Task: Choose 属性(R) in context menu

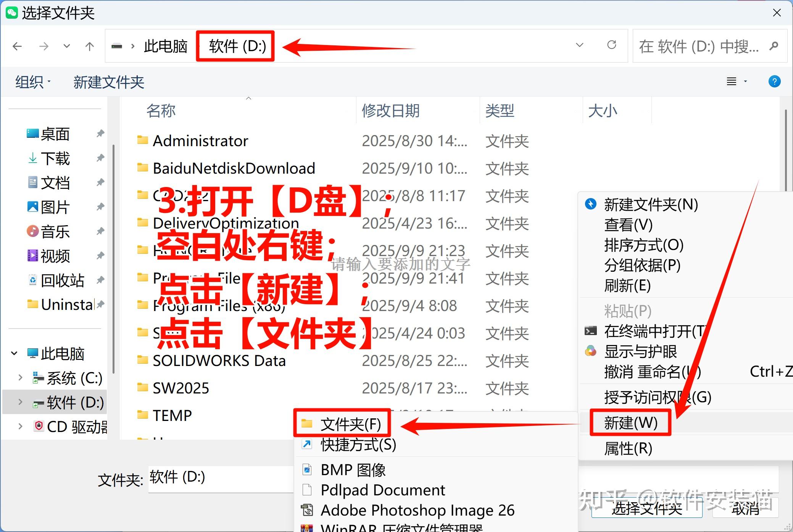Action: [x=628, y=448]
